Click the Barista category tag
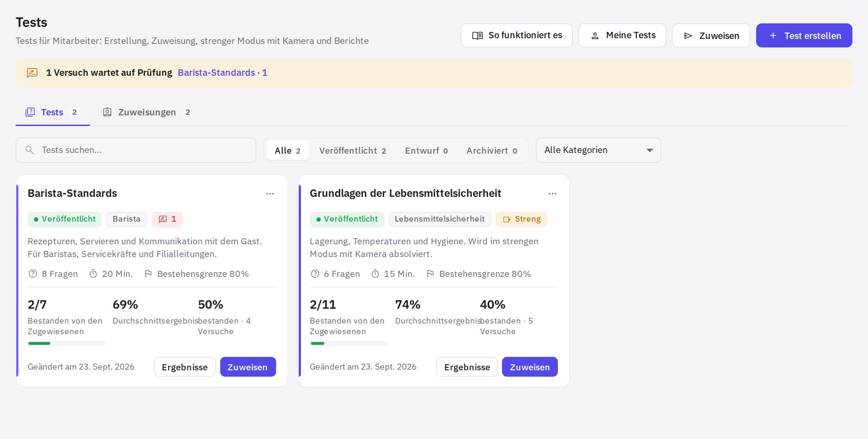 click(126, 219)
